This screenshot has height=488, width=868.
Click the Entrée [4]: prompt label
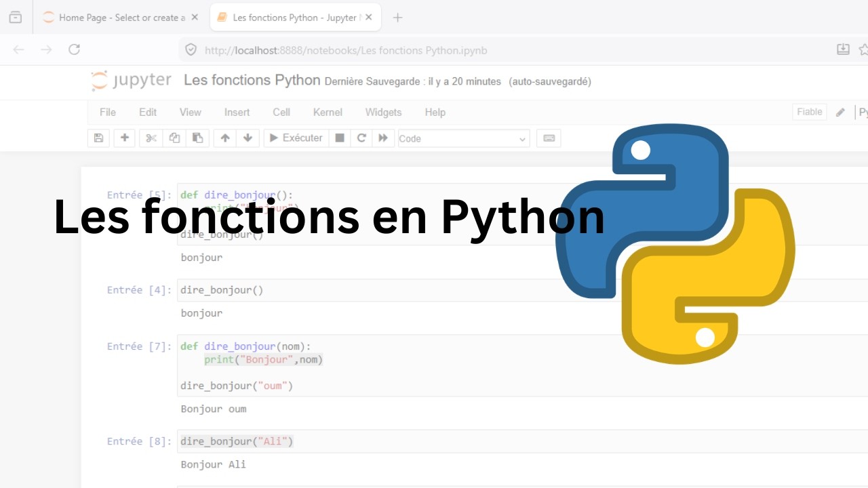140,290
